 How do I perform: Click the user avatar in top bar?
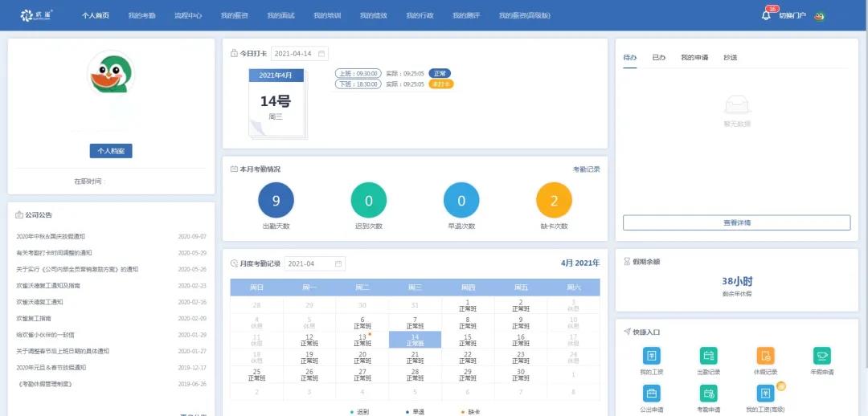point(819,15)
